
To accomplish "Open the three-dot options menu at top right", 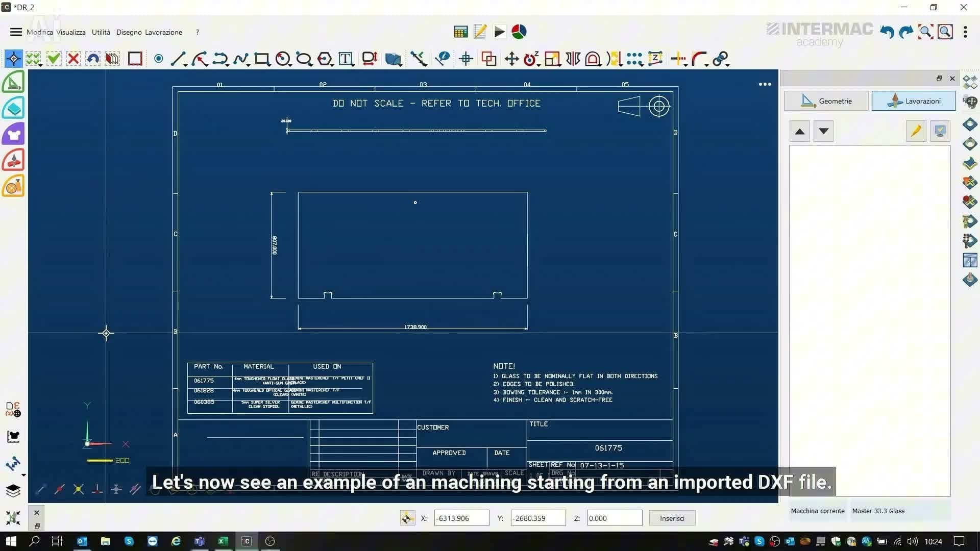I will [965, 32].
